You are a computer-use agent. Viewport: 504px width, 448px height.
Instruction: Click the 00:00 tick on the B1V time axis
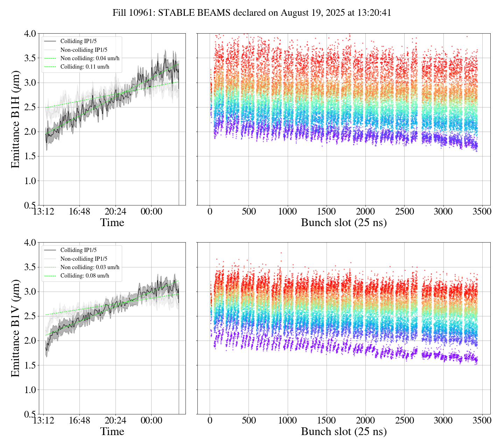pos(151,420)
